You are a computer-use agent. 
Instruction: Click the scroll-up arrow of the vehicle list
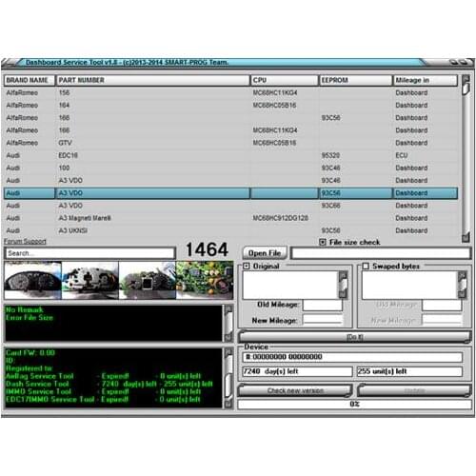click(466, 78)
